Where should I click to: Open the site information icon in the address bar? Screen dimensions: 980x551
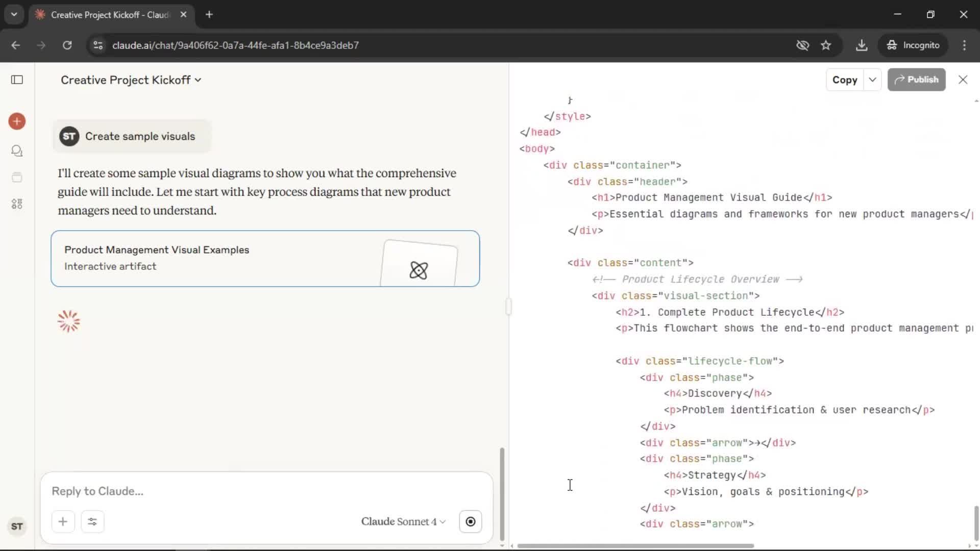(x=98, y=45)
